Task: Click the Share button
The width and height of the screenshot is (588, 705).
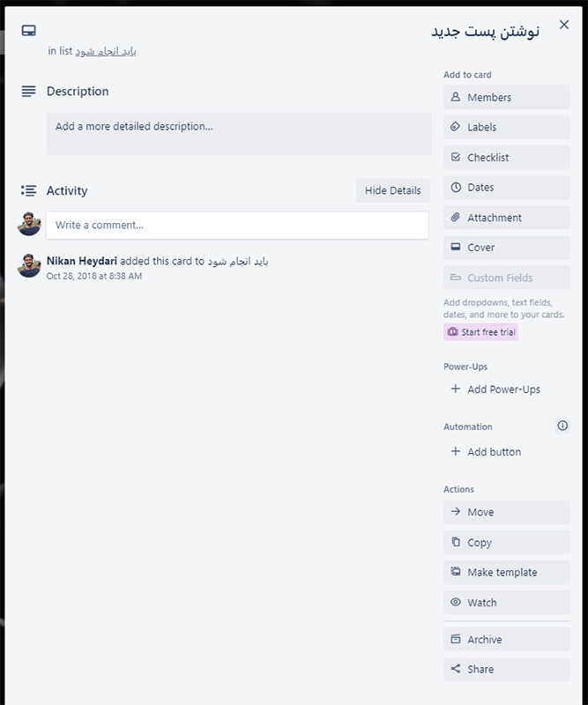Action: [507, 670]
